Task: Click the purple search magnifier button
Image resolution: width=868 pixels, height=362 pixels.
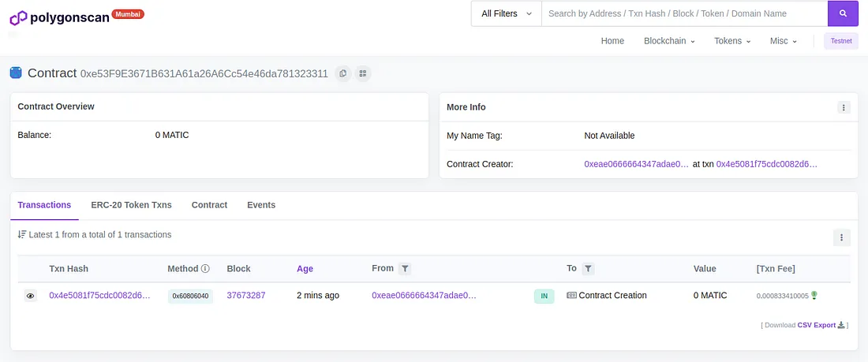Action: click(x=843, y=13)
